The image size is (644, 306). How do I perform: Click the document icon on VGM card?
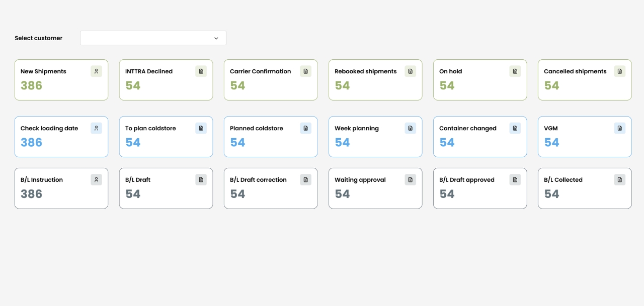click(619, 128)
